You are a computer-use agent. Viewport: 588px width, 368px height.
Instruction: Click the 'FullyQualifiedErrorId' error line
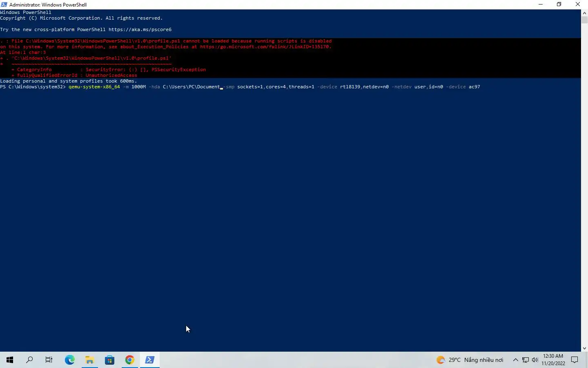(74, 75)
